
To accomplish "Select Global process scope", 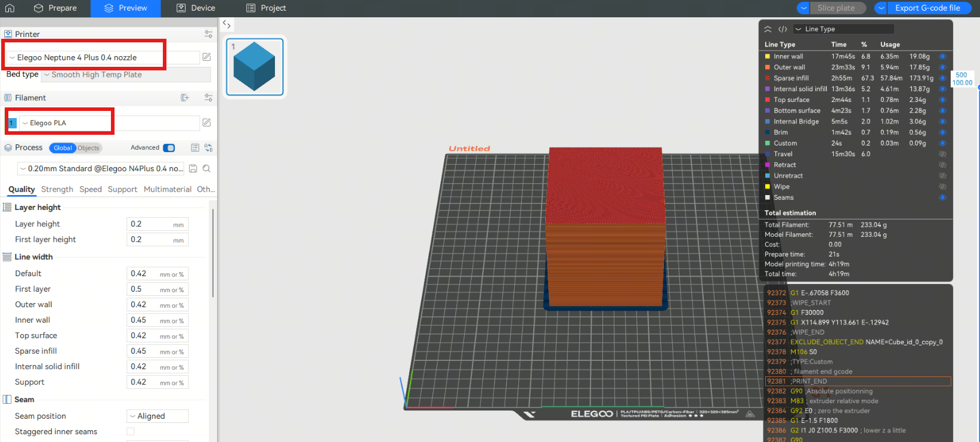I will [x=63, y=148].
